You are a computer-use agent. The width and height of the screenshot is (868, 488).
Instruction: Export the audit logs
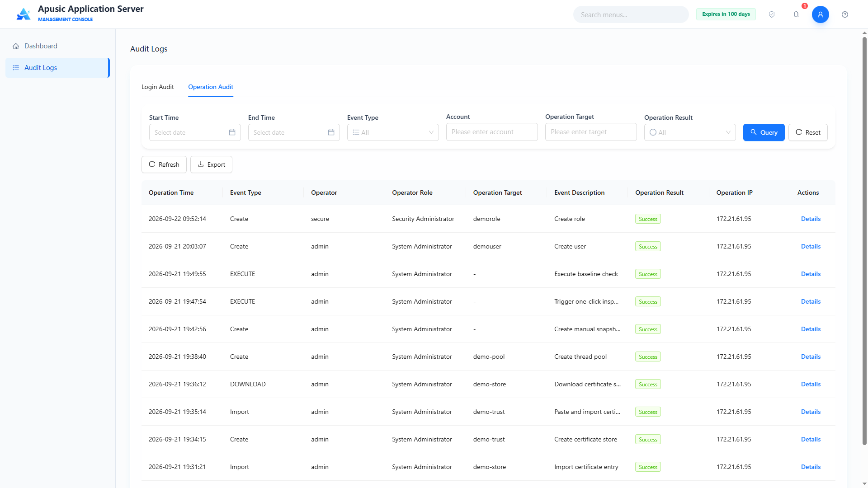tap(211, 164)
